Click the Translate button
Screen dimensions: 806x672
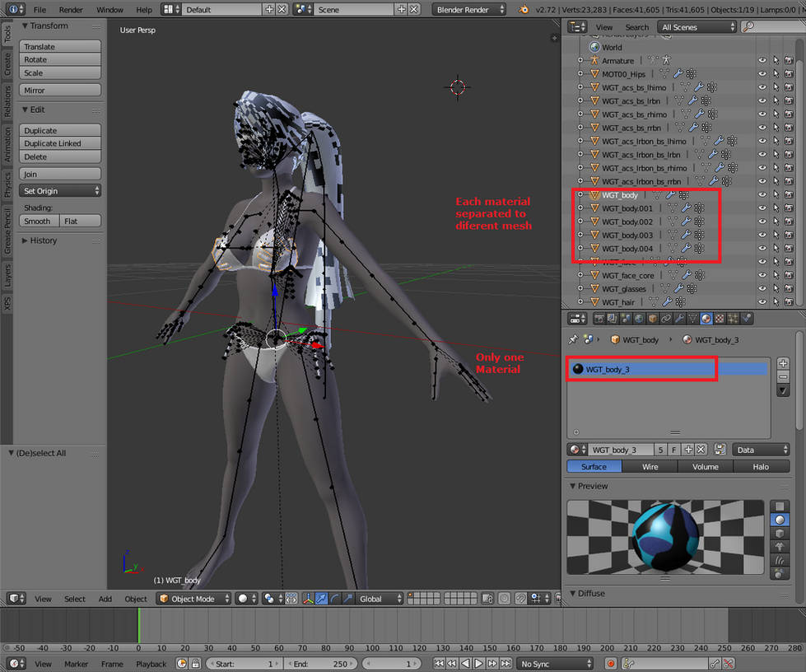(x=59, y=46)
